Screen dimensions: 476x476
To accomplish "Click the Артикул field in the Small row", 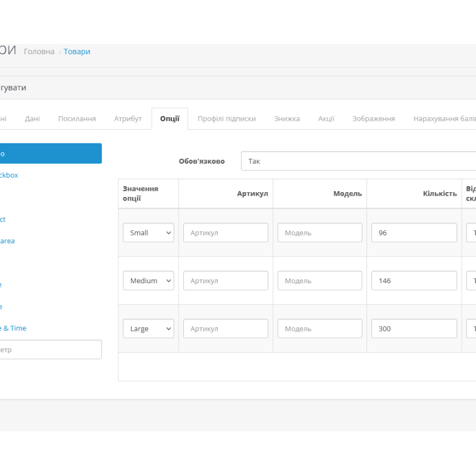I will (x=226, y=233).
